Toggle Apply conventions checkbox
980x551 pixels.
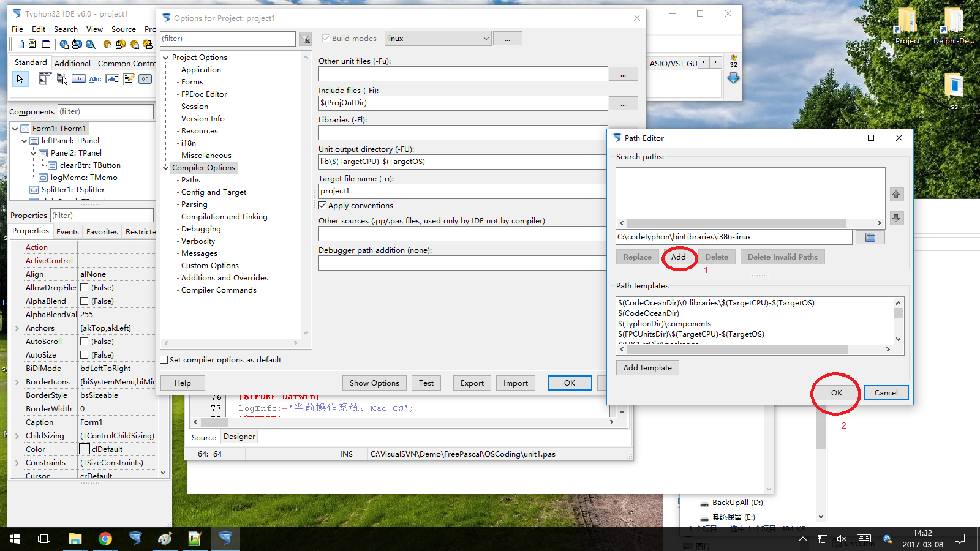tap(323, 206)
